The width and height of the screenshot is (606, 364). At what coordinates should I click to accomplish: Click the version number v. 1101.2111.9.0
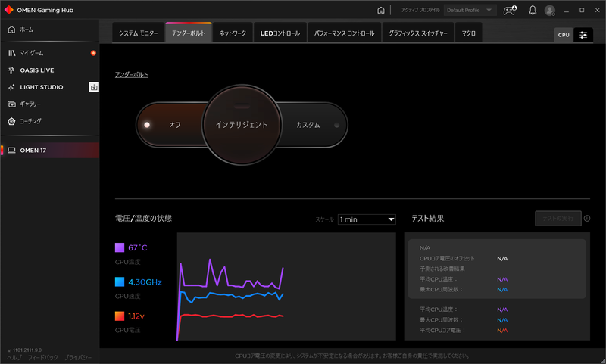pos(24,350)
